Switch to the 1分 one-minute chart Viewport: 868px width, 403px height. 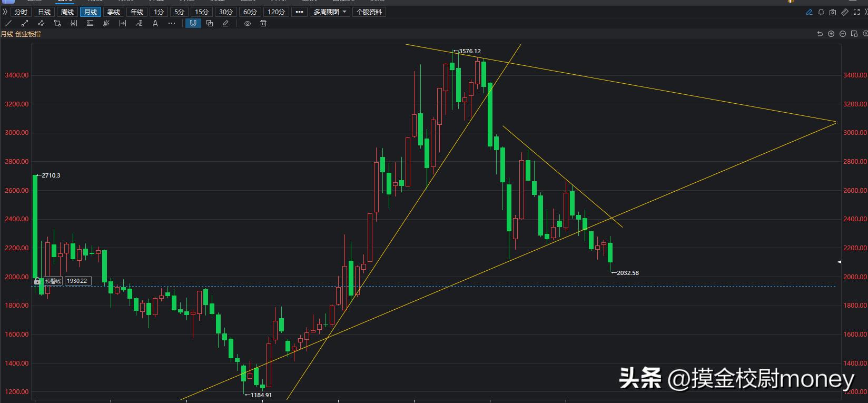point(159,12)
